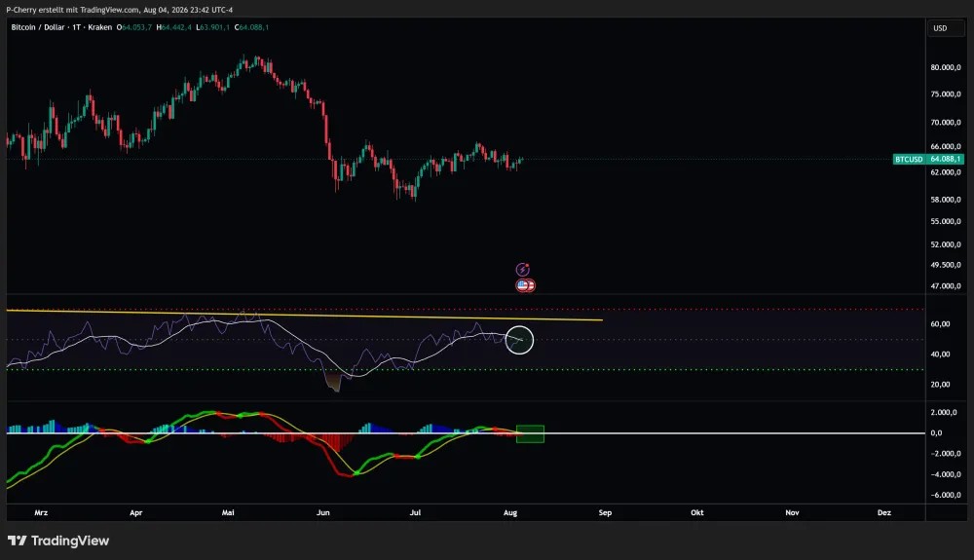Click the low value 63.901,1
Image resolution: width=974 pixels, height=560 pixels.
(x=215, y=27)
